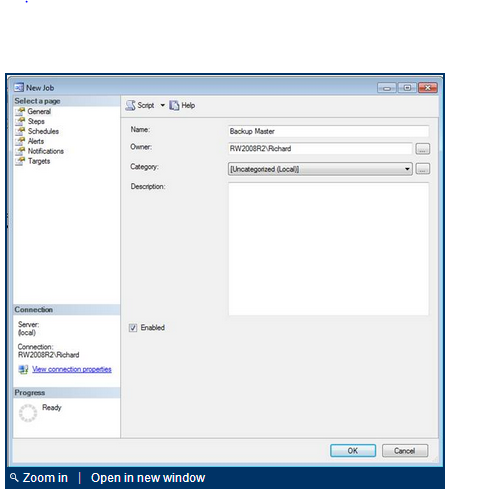Uncheck the Enabled checkbox

(133, 328)
